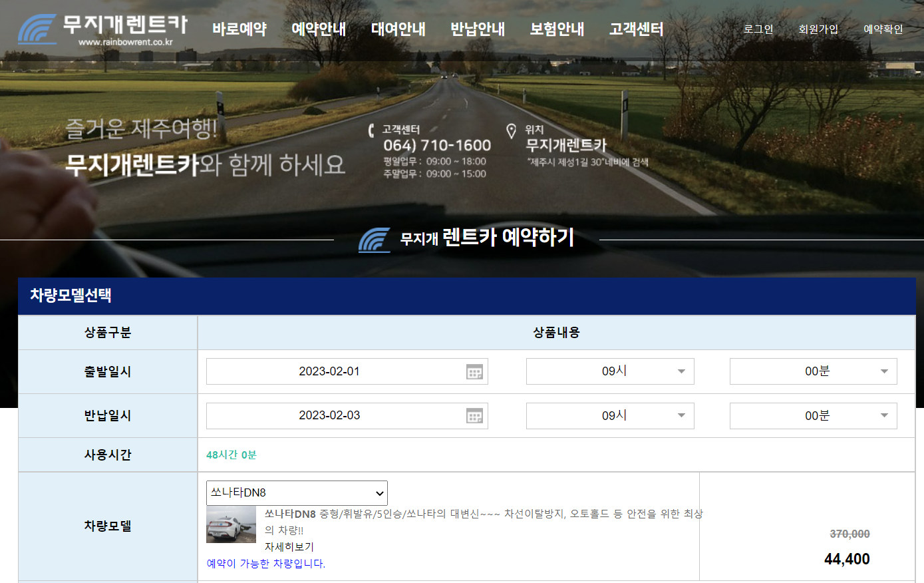Viewport: 924px width, 583px height.
Task: Open the 보험안내 navigation menu
Action: 557,29
